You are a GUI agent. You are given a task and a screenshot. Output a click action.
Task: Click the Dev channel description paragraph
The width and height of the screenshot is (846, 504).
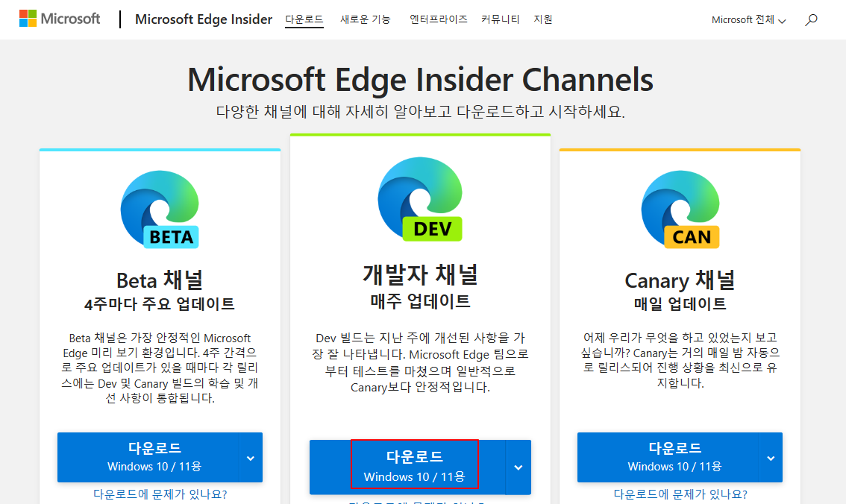420,363
